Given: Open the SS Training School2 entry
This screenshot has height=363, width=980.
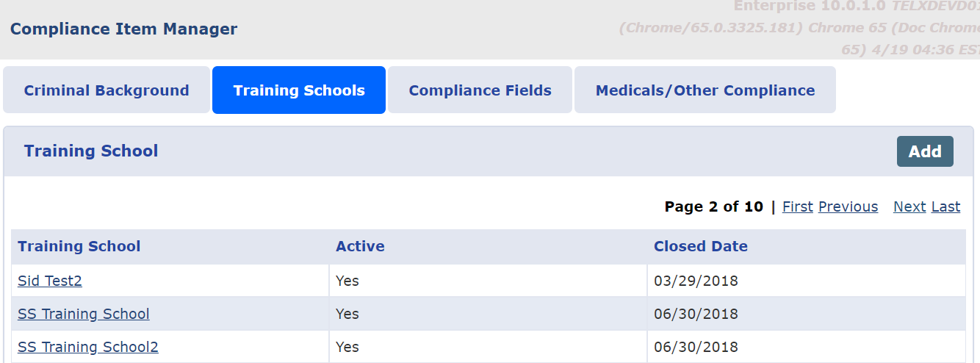Looking at the screenshot, I should tap(87, 347).
